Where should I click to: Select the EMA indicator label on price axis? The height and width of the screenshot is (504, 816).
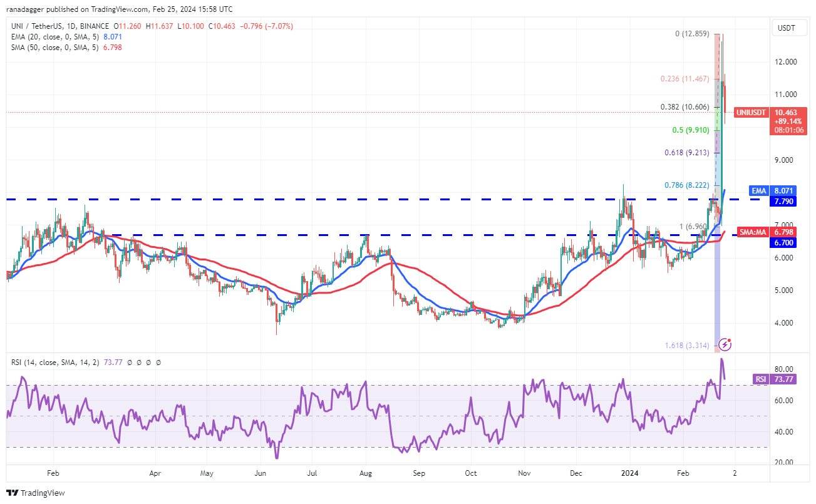tap(758, 190)
